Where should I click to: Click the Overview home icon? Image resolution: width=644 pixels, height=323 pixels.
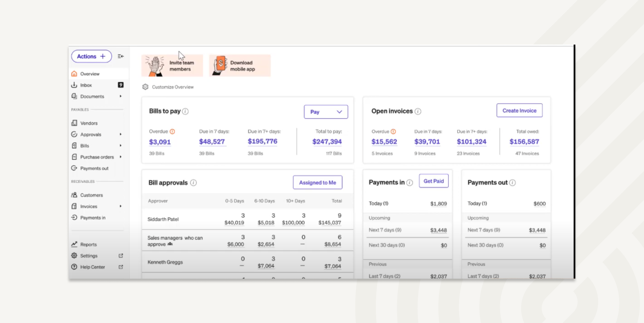click(x=74, y=74)
